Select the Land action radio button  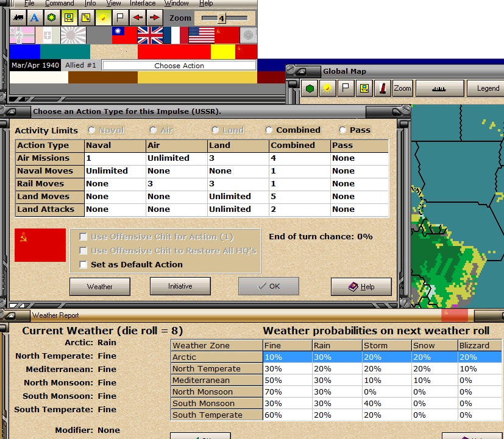click(x=215, y=130)
